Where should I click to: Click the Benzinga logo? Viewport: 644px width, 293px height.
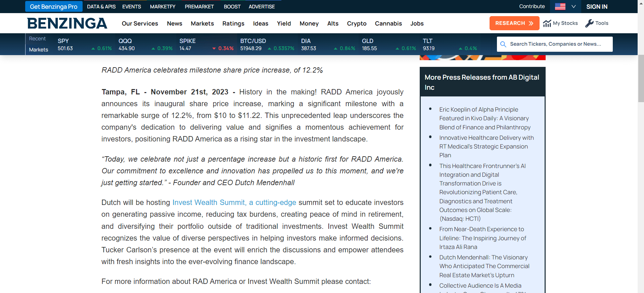click(67, 24)
